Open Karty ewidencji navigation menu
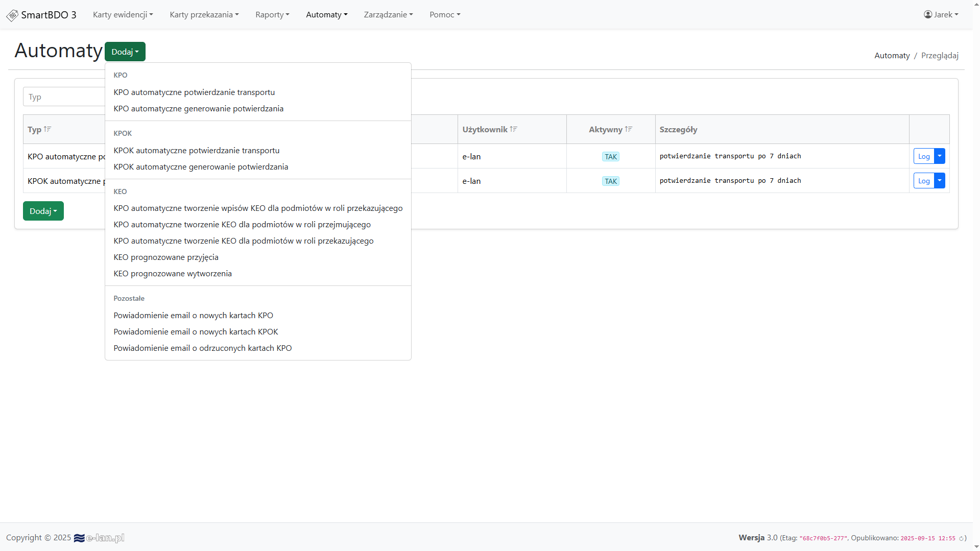 [x=123, y=14]
